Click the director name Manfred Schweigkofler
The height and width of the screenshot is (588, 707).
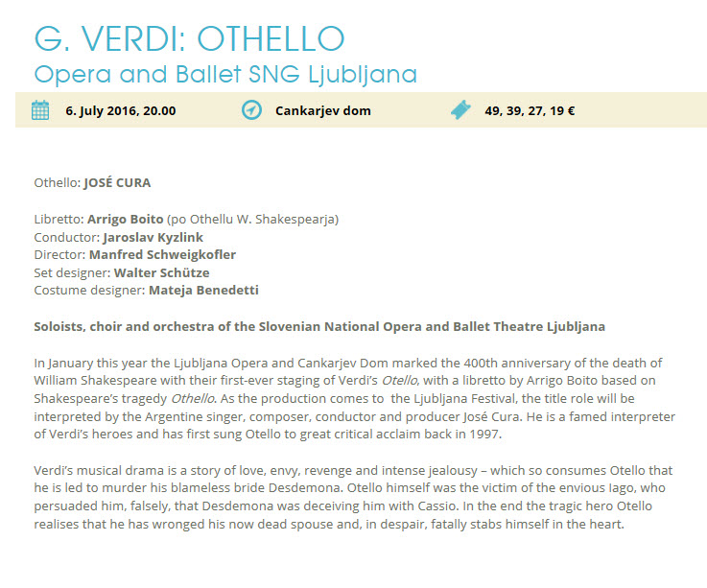click(162, 255)
